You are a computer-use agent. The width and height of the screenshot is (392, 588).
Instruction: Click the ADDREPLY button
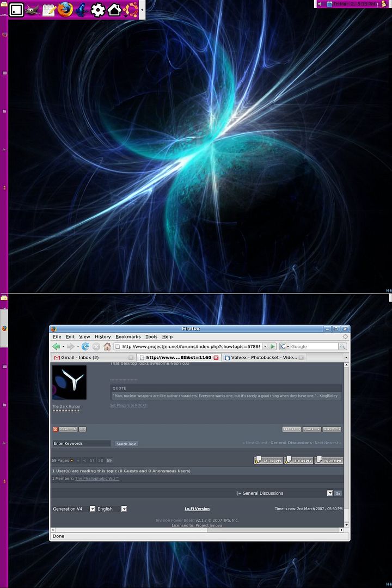tap(298, 460)
